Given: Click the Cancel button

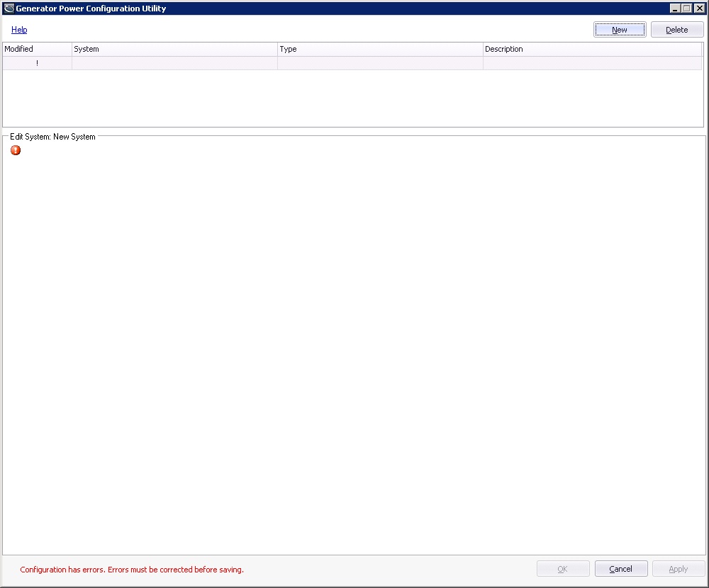Looking at the screenshot, I should [x=621, y=569].
